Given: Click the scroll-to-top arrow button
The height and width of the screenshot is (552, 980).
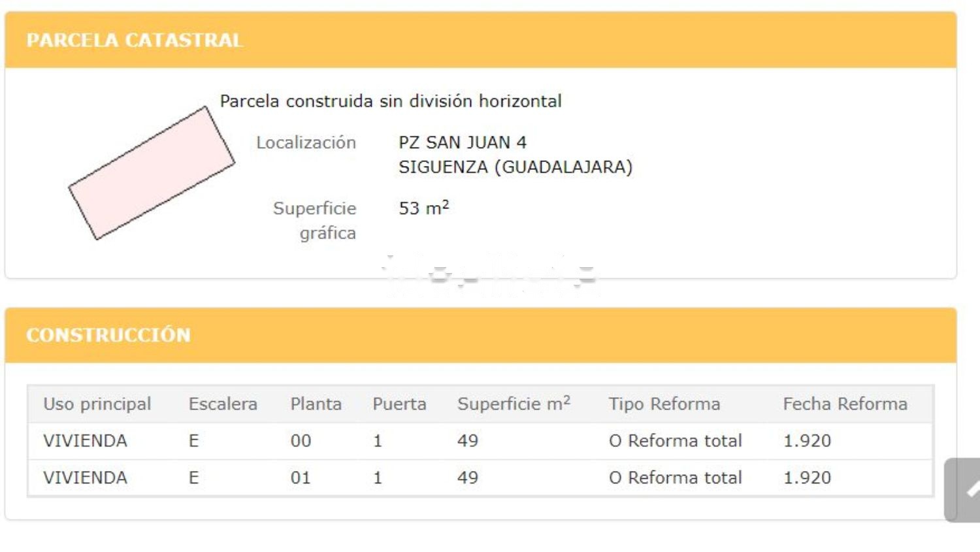Looking at the screenshot, I should [962, 490].
